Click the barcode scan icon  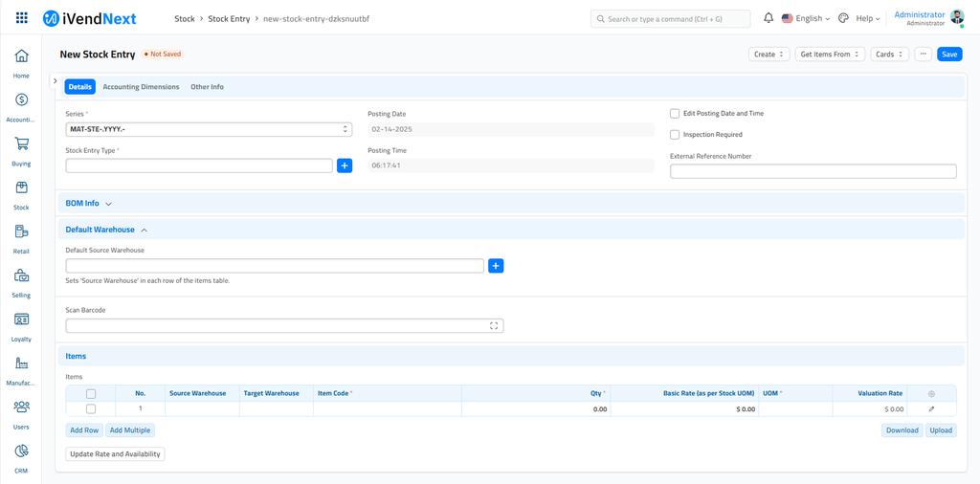tap(494, 326)
